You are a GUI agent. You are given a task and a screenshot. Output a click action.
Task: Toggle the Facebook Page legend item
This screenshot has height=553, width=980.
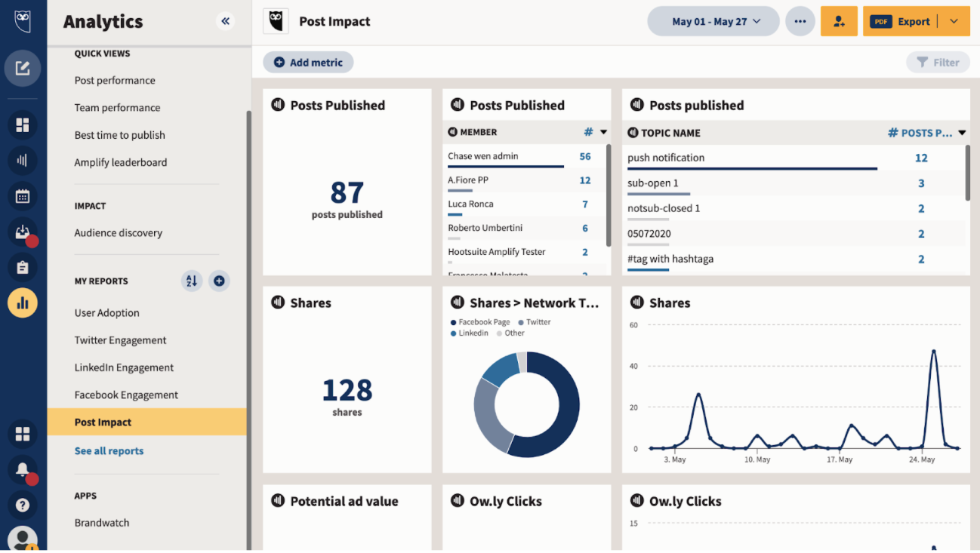pos(480,322)
